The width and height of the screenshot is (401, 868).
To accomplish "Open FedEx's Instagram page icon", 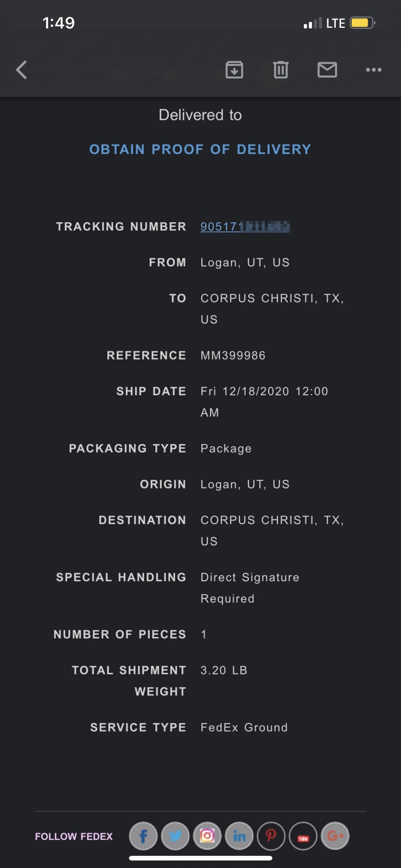I will pyautogui.click(x=207, y=836).
